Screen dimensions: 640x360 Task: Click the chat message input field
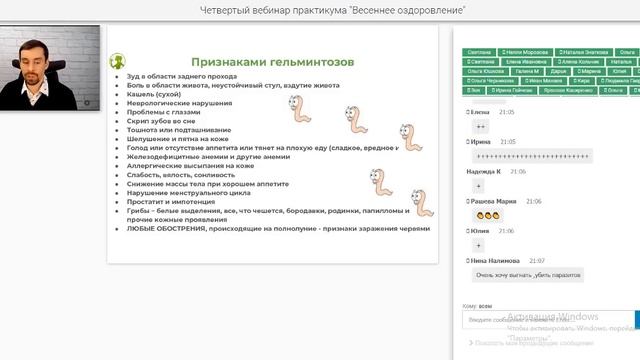(x=549, y=320)
